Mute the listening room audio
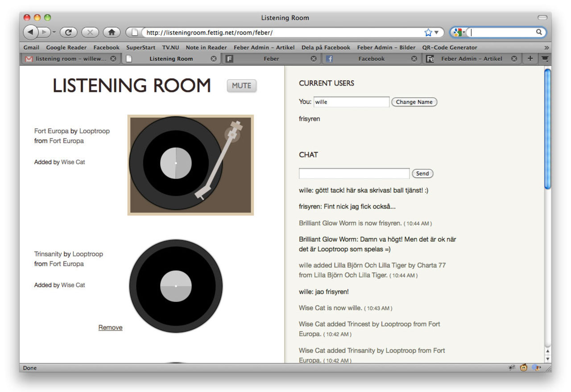This screenshot has height=392, width=571. (x=241, y=86)
